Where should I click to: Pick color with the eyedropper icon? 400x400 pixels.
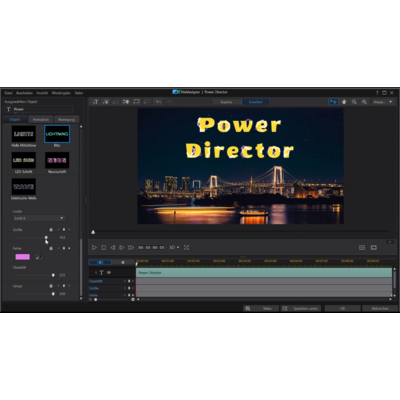[x=39, y=257]
